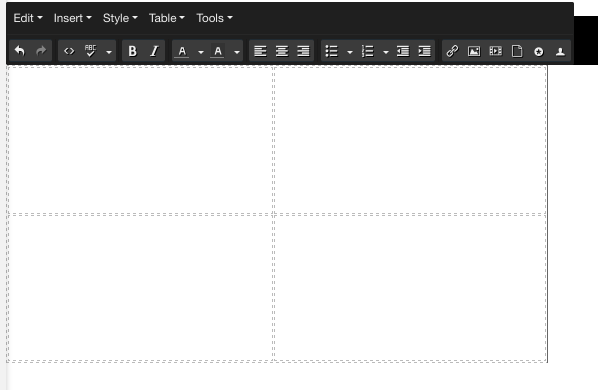Image resolution: width=598 pixels, height=390 pixels.
Task: Open the text color picker arrow
Action: (x=201, y=51)
